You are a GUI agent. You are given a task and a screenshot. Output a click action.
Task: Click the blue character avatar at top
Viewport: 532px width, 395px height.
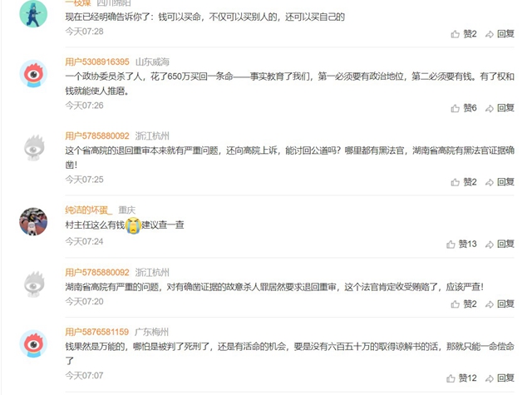tap(33, 14)
